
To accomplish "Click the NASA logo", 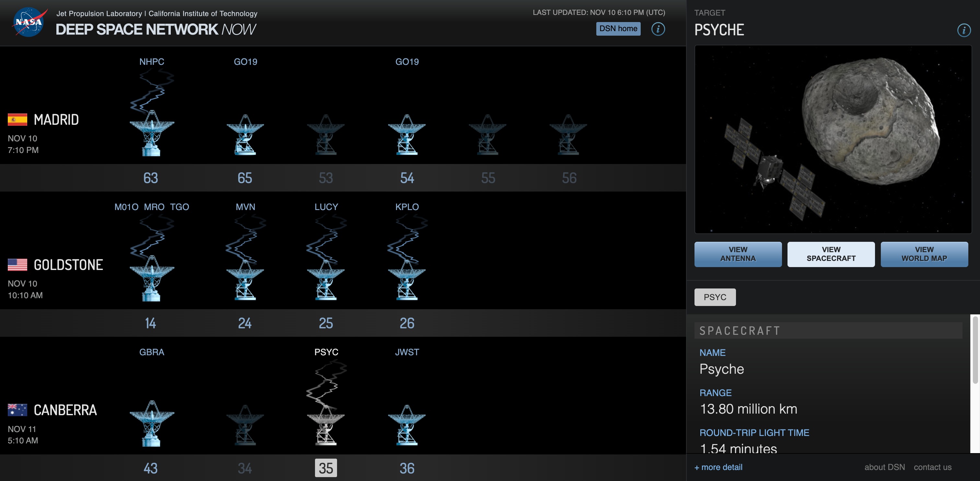I will pos(29,22).
